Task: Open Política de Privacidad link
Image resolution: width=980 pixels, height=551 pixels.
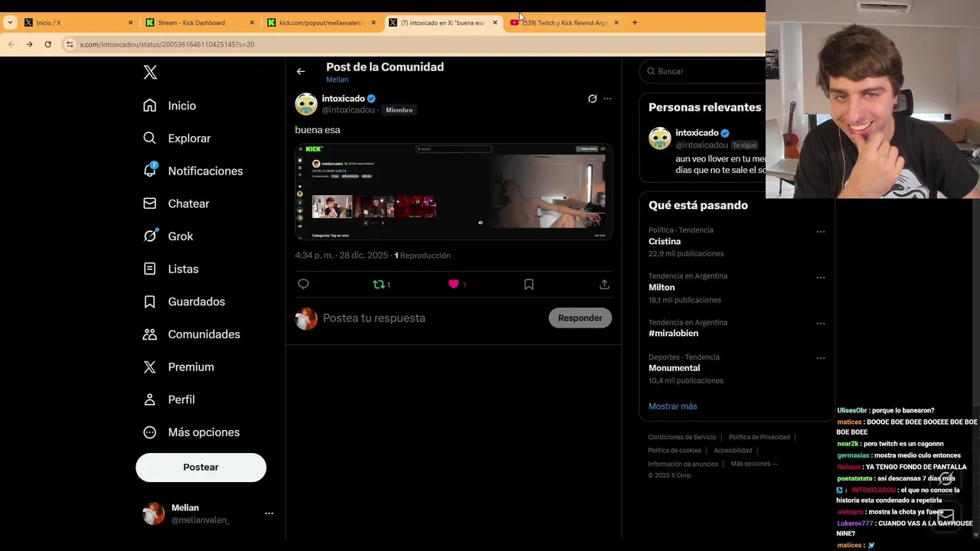Action: click(759, 437)
